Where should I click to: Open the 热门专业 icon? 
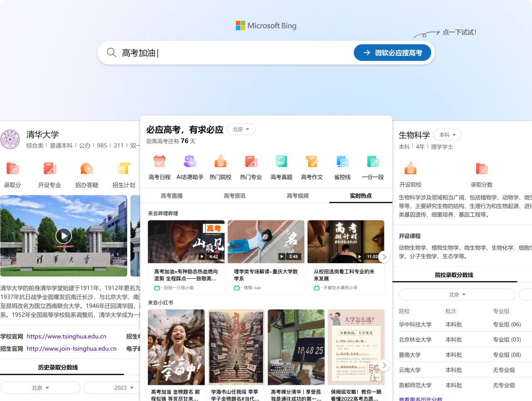tap(251, 161)
